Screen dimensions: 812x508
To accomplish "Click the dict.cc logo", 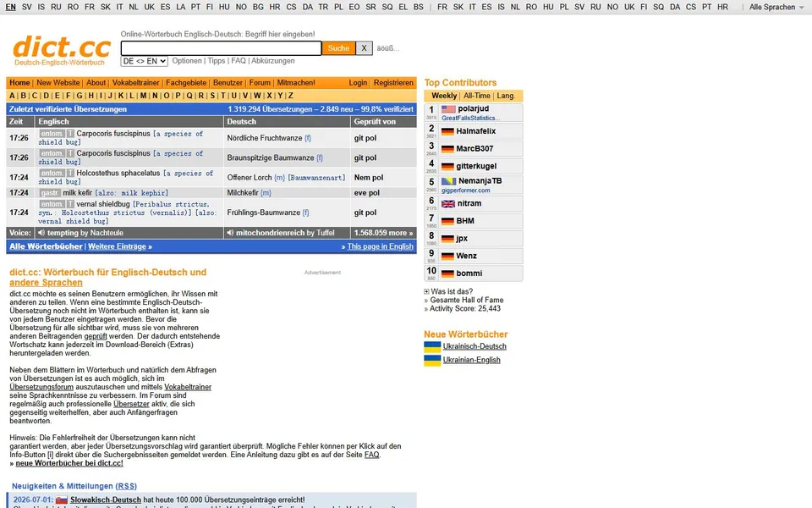I will pyautogui.click(x=62, y=50).
